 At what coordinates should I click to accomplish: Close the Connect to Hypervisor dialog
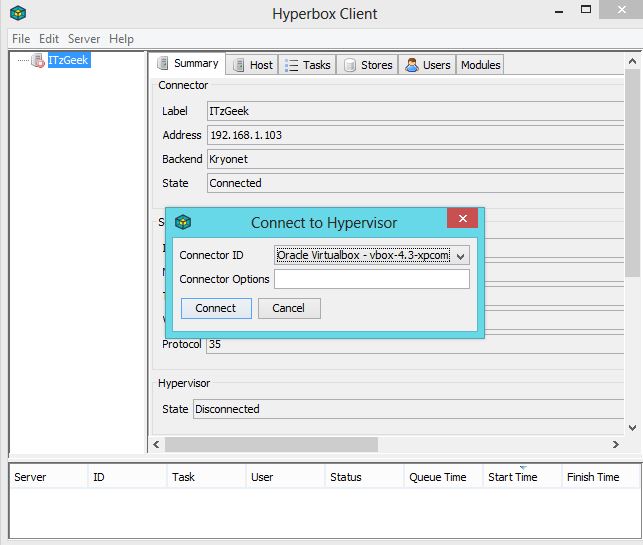(463, 218)
